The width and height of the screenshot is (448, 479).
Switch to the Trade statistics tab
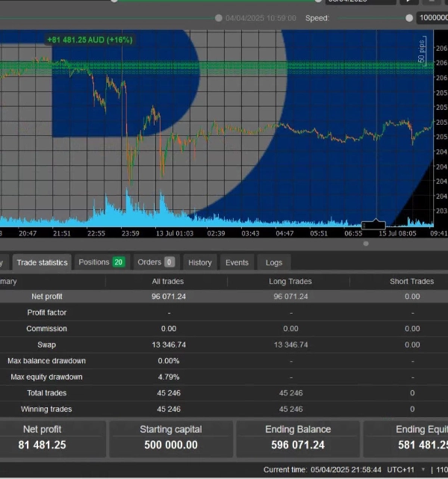pyautogui.click(x=42, y=262)
